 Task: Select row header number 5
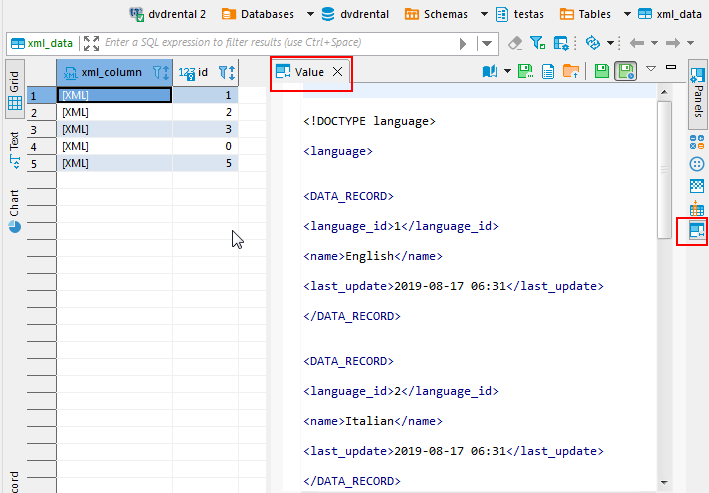(x=42, y=163)
